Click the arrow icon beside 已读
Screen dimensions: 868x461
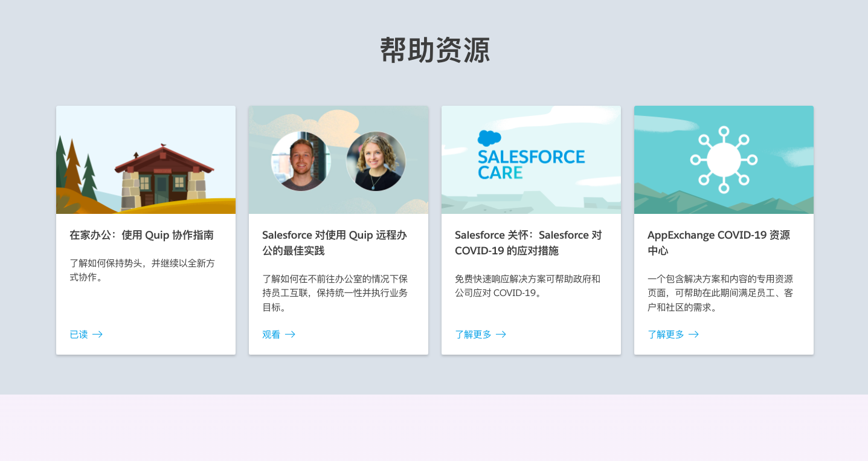[97, 334]
